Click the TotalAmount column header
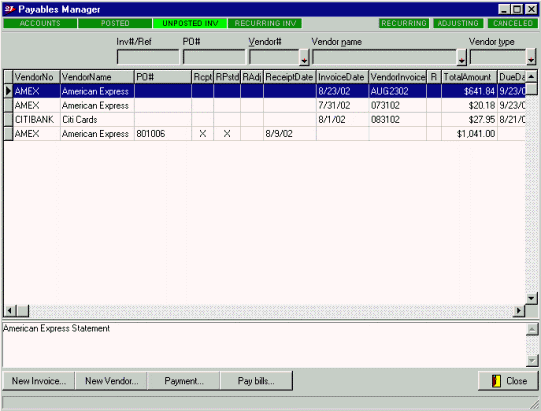Screen dimensions: 541x411 [469, 77]
